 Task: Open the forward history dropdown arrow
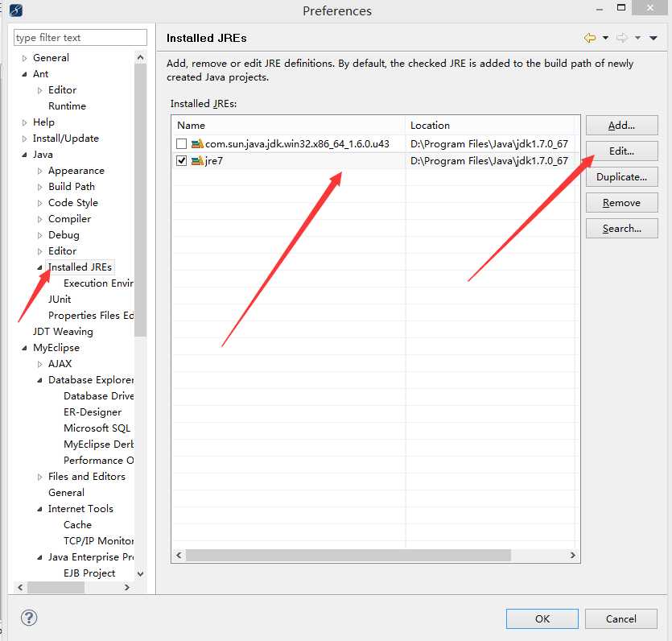[637, 38]
